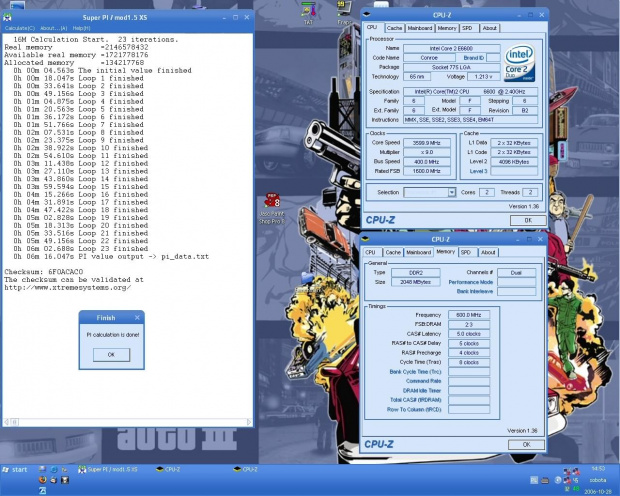Click the 'Loop 23 finished' line
The height and width of the screenshot is (496, 620).
pyautogui.click(x=81, y=249)
